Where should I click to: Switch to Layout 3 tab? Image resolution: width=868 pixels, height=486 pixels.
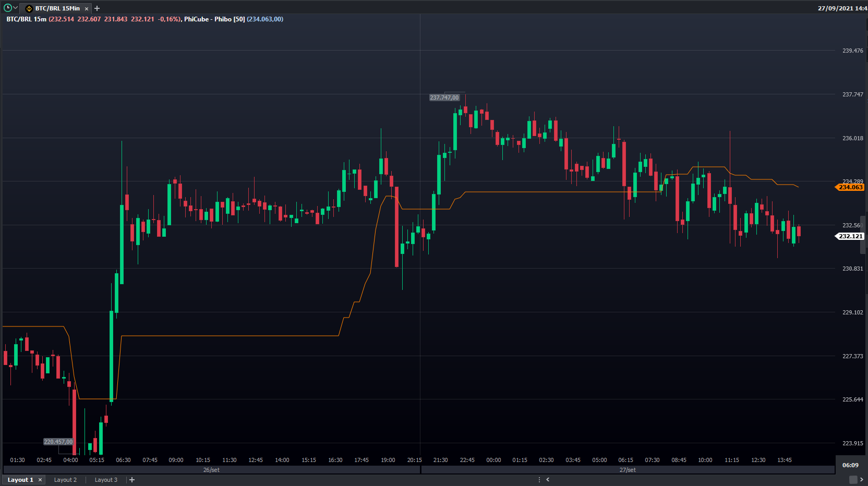(106, 480)
